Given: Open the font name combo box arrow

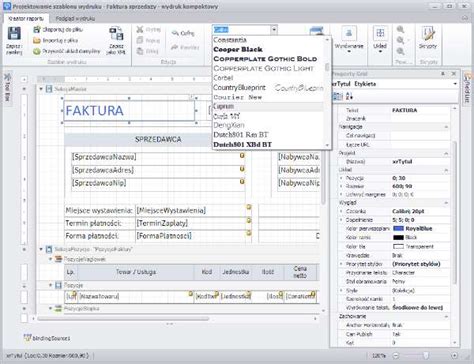Looking at the screenshot, I should tap(274, 30).
